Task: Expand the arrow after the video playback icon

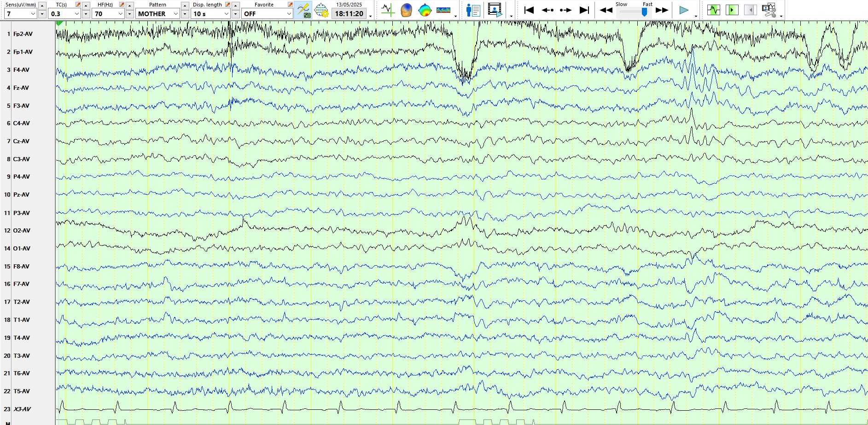Action: pos(511,16)
